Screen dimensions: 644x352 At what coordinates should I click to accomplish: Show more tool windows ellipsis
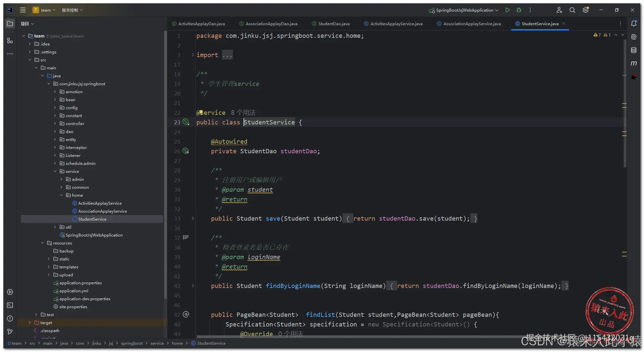tap(10, 54)
